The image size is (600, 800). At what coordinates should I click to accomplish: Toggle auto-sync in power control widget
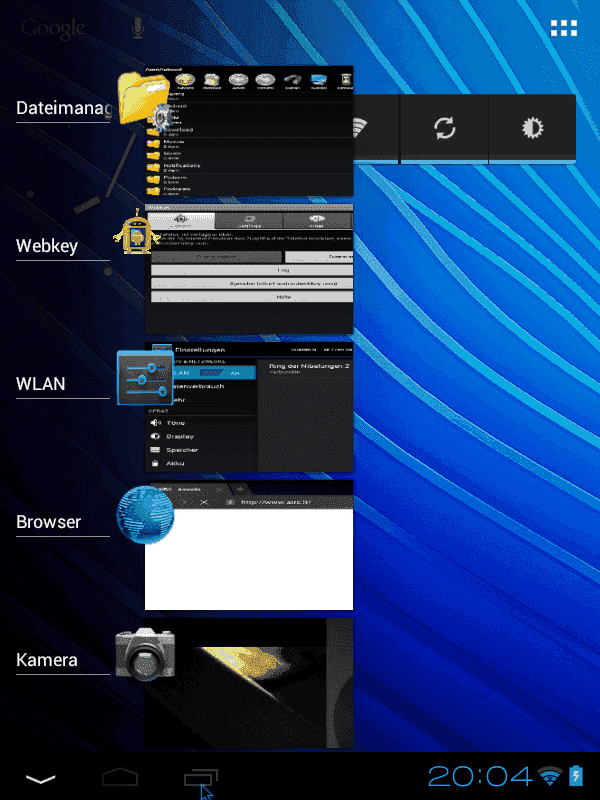[444, 129]
